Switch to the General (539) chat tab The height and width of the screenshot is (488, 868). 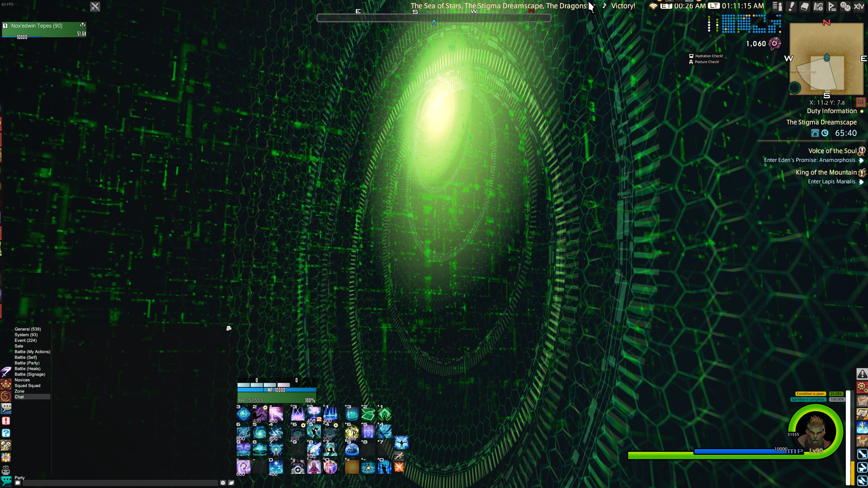[x=28, y=329]
